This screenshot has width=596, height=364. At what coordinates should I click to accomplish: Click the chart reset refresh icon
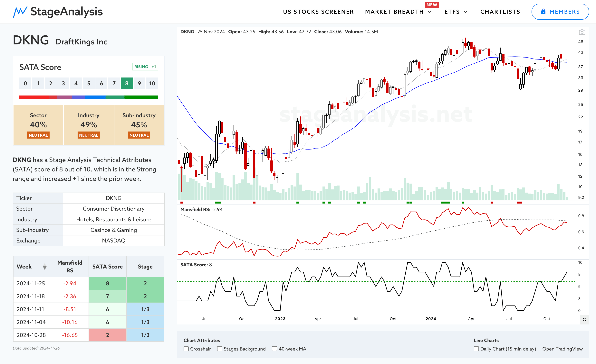(x=584, y=320)
